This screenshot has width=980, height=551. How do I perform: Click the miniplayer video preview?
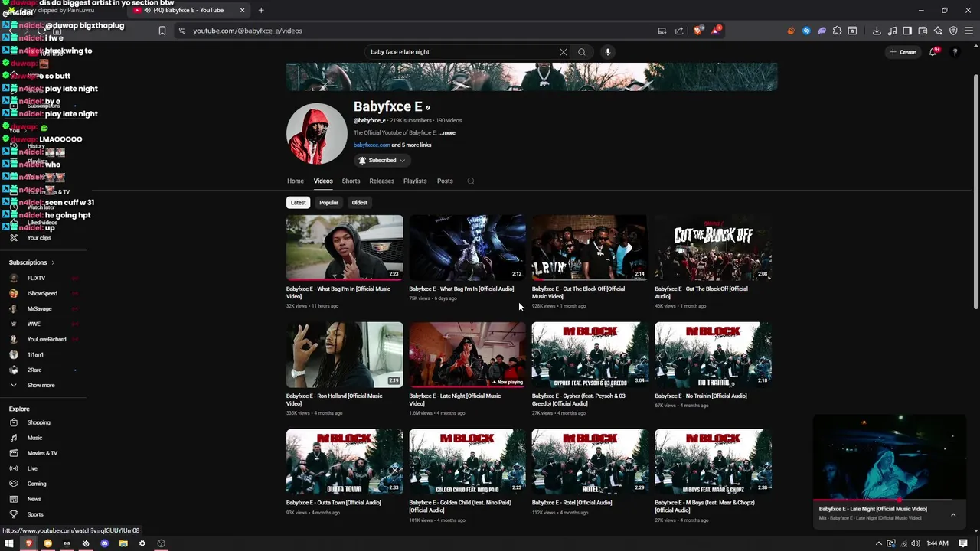point(889,458)
